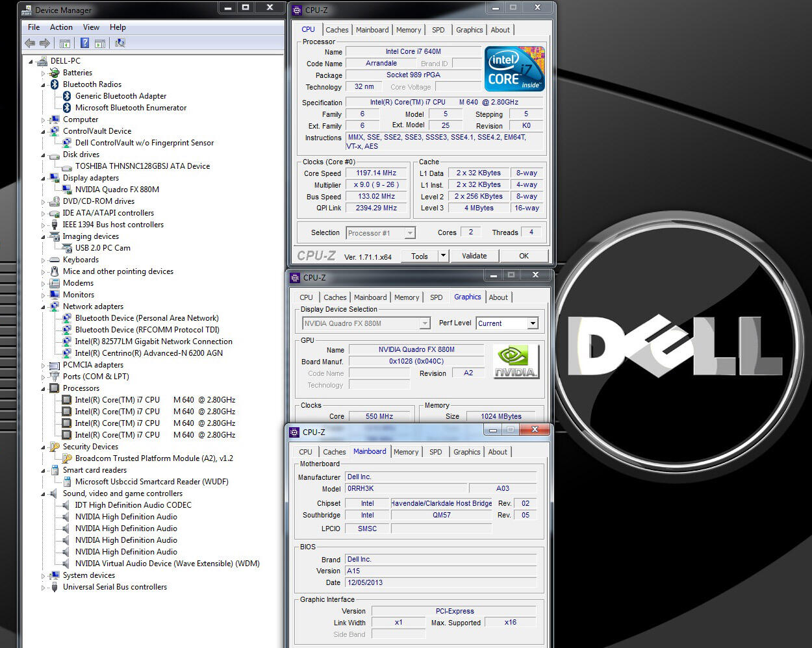This screenshot has height=648, width=812.
Task: Open the NVIDIA Quadro FX 880M display device dropdown
Action: 425,323
